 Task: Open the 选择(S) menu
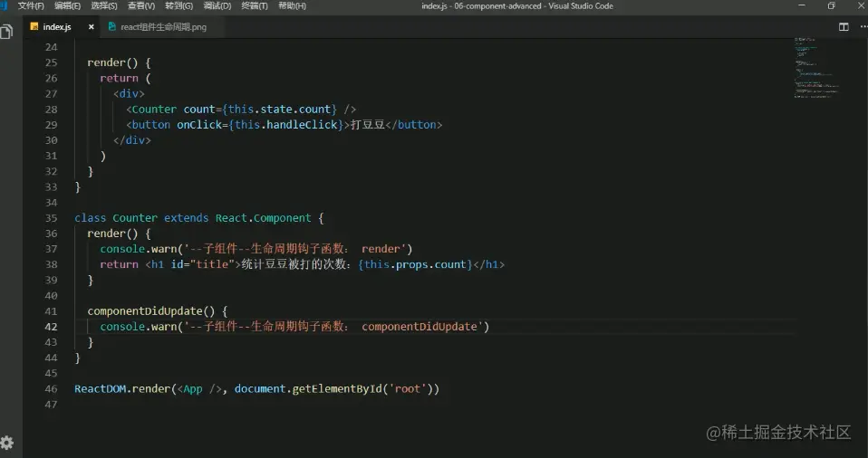[104, 5]
